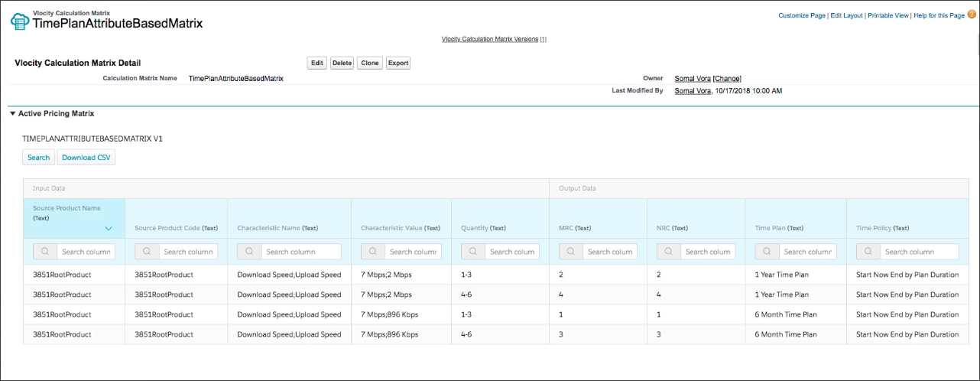Sort by Quantity column header
Viewport: 980px width, 381px height.
pyautogui.click(x=483, y=228)
